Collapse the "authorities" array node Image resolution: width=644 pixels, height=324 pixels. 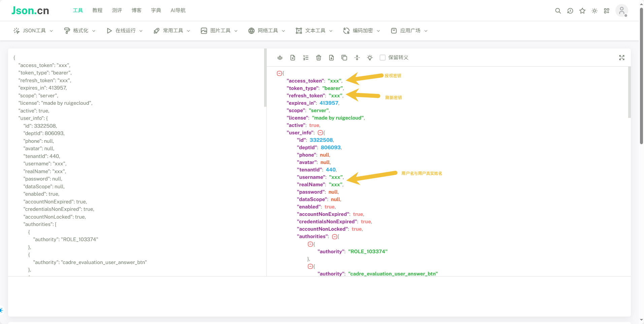pos(334,237)
